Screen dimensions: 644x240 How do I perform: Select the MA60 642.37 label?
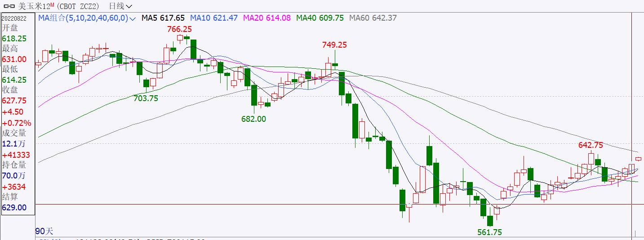(x=373, y=18)
